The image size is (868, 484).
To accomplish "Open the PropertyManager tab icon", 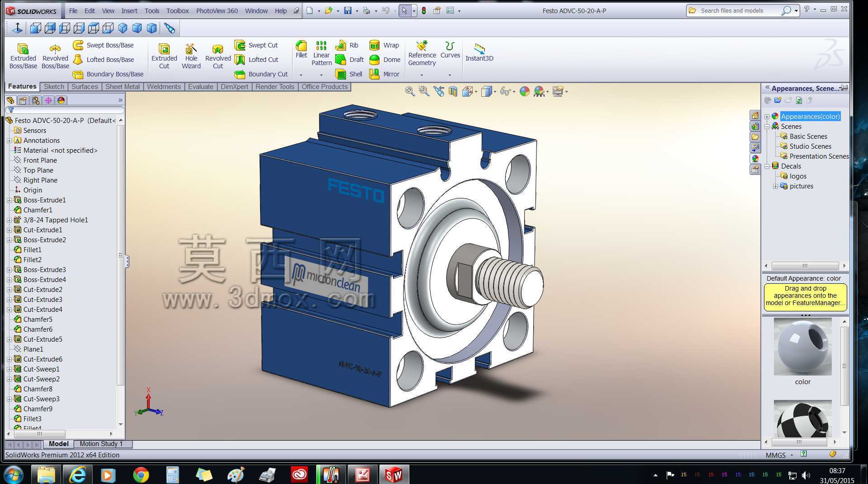I will pos(23,100).
